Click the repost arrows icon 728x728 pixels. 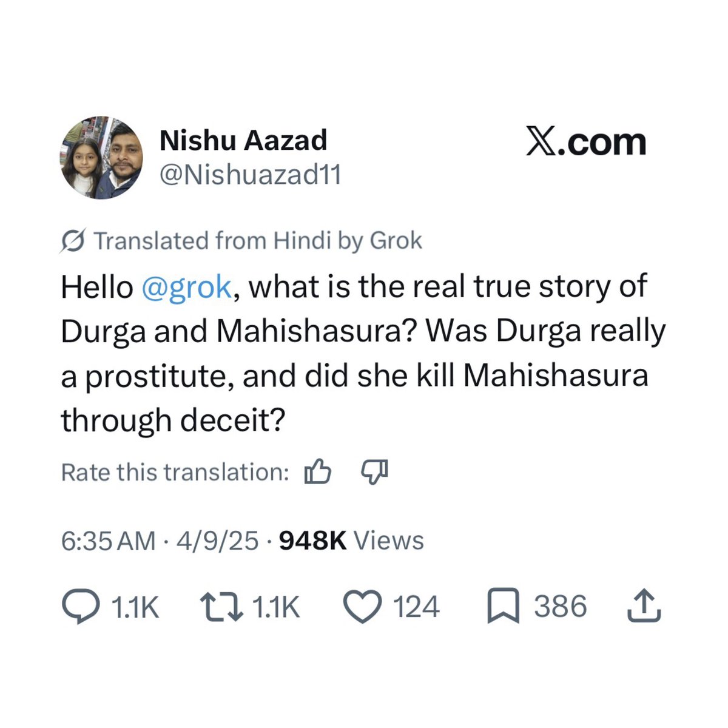tap(221, 607)
